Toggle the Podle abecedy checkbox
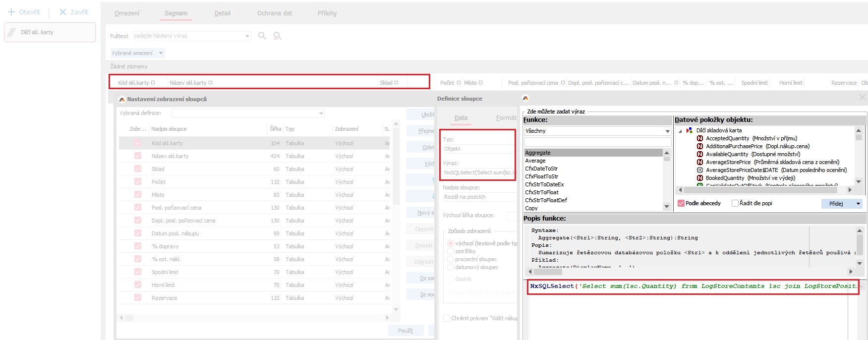The height and width of the screenshot is (340, 868). 681,203
